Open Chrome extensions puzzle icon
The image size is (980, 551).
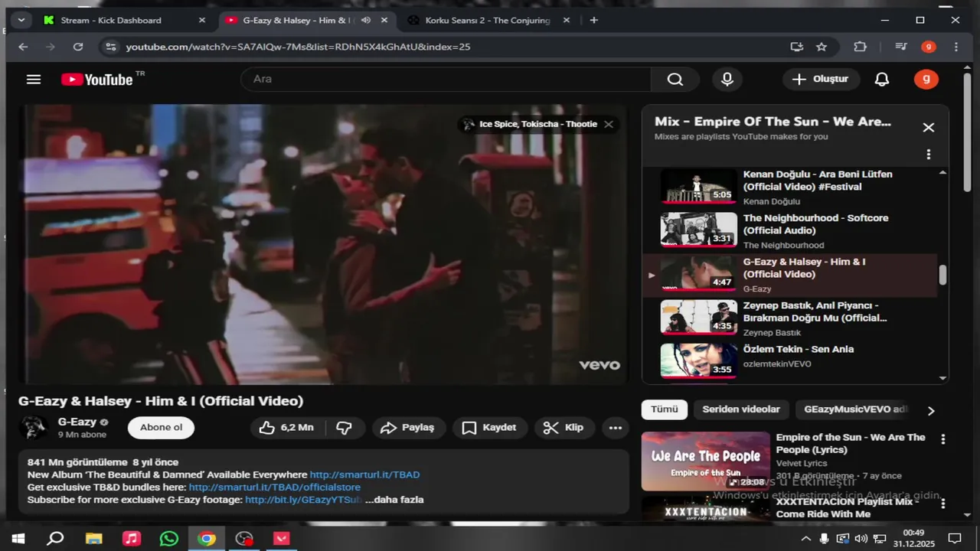pyautogui.click(x=860, y=47)
